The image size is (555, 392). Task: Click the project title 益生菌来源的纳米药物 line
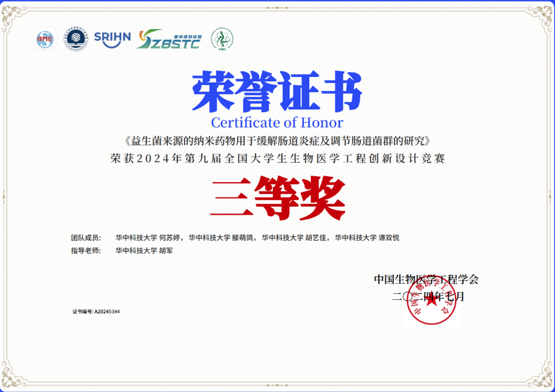(x=278, y=141)
